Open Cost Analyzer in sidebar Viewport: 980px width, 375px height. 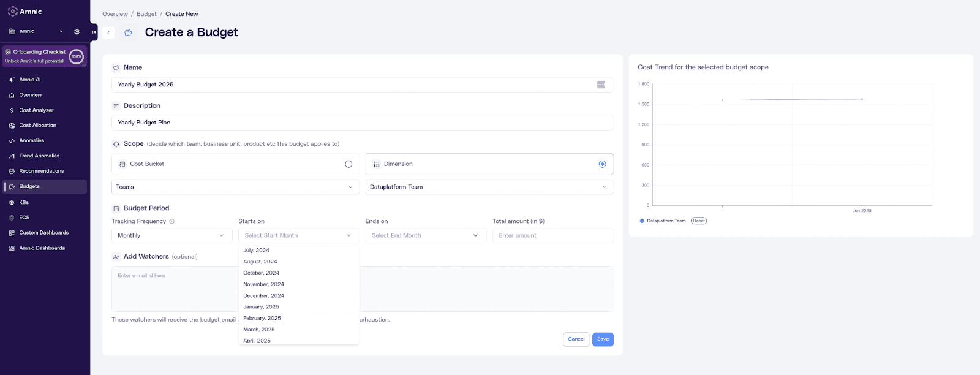36,110
